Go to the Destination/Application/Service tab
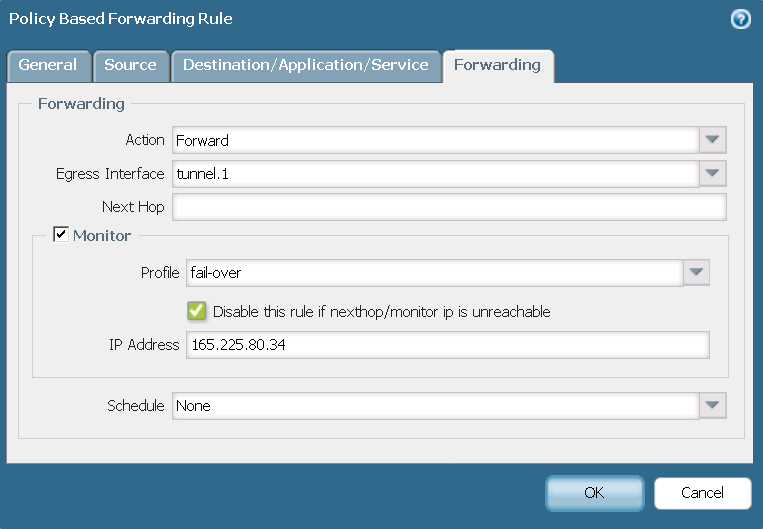This screenshot has width=763, height=529. pyautogui.click(x=306, y=65)
